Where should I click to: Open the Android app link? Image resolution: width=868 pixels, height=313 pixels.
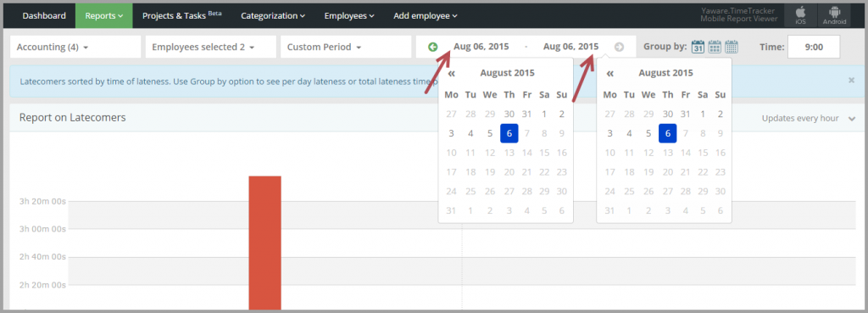pyautogui.click(x=835, y=15)
